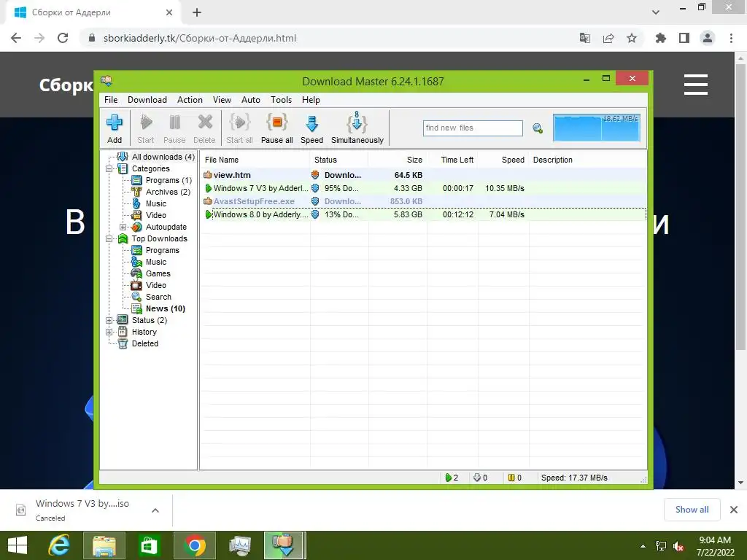Collapse the Top Downloads tree node
747x560 pixels.
(x=109, y=238)
